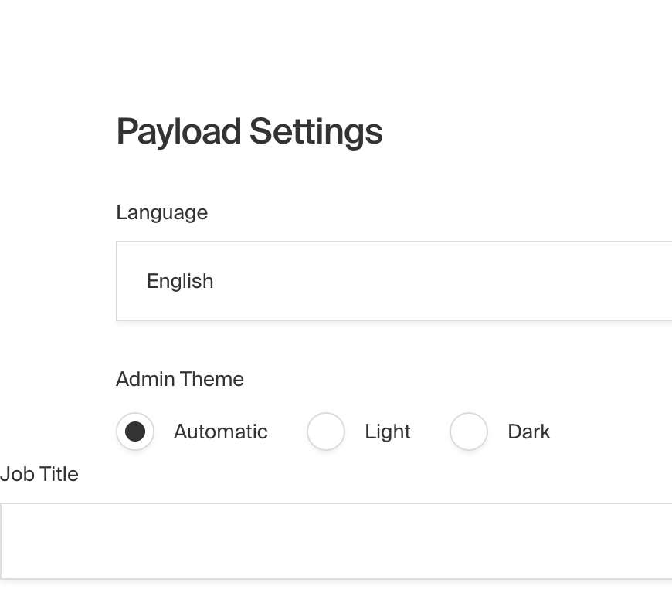Image resolution: width=672 pixels, height=616 pixels.
Task: Click the English text in language selector
Action: (x=180, y=281)
